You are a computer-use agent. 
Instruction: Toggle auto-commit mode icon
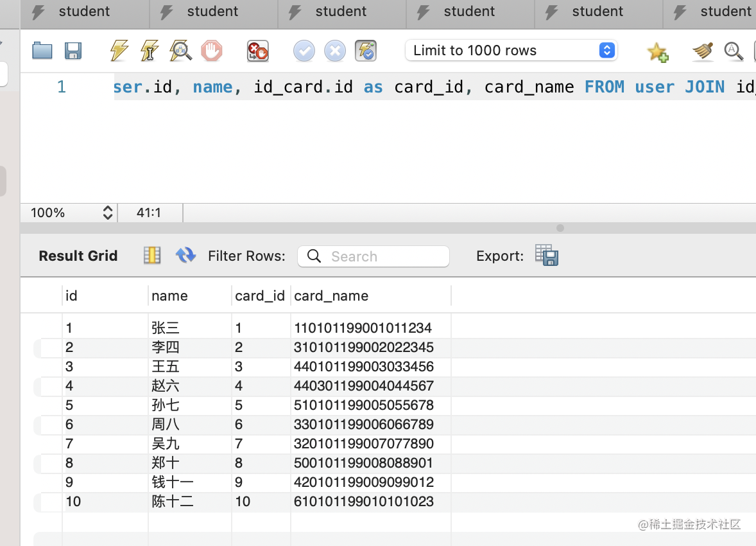point(365,51)
